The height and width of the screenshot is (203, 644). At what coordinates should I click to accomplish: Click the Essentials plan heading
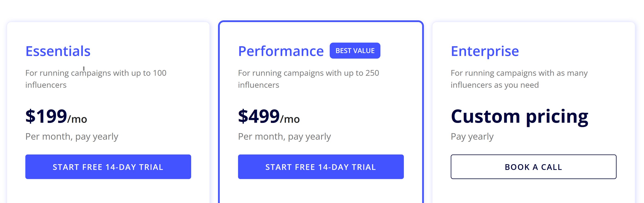pyautogui.click(x=58, y=51)
